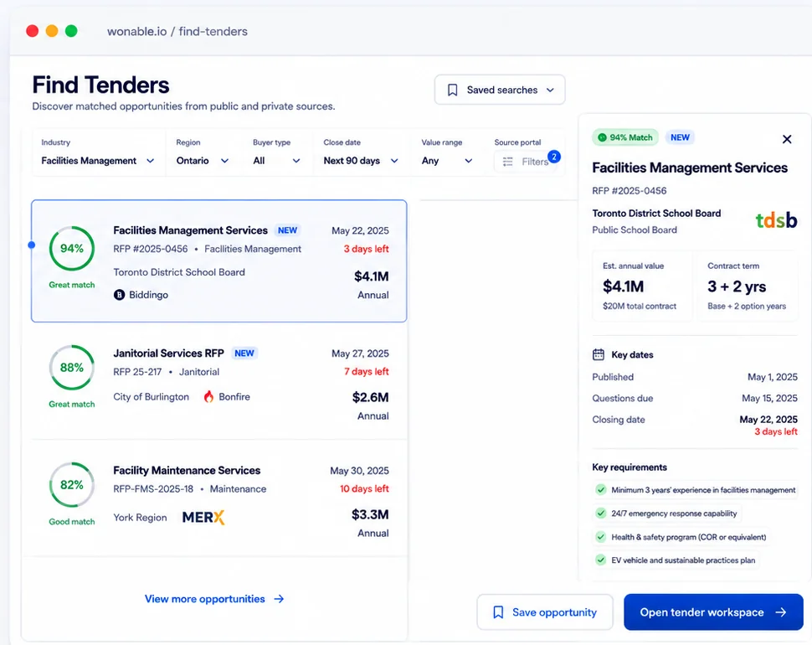The image size is (812, 645).
Task: Click the arrow beside View more opportunities
Action: (279, 599)
